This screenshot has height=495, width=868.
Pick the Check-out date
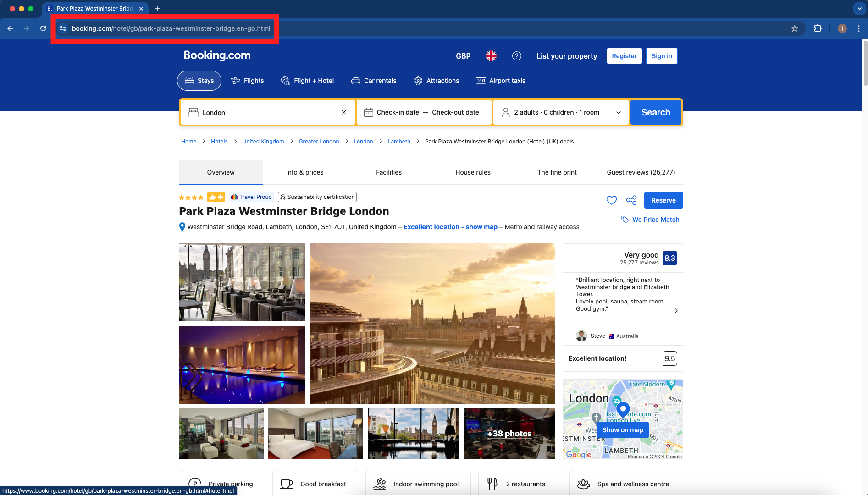455,113
